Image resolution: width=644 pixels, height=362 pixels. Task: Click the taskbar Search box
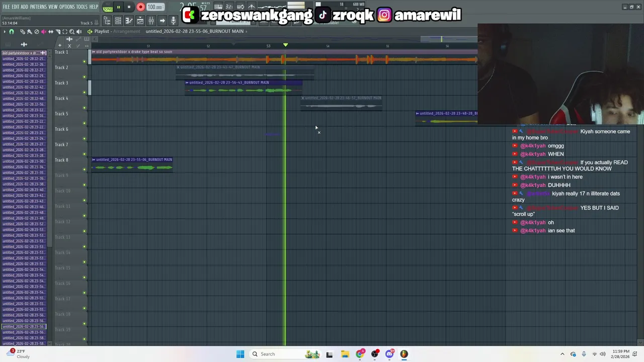(x=286, y=354)
